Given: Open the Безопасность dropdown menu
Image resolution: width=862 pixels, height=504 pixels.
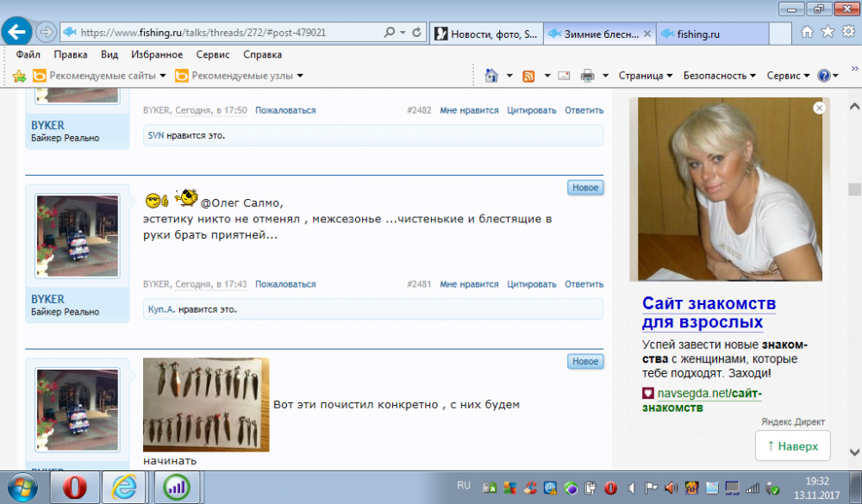Looking at the screenshot, I should tap(719, 76).
